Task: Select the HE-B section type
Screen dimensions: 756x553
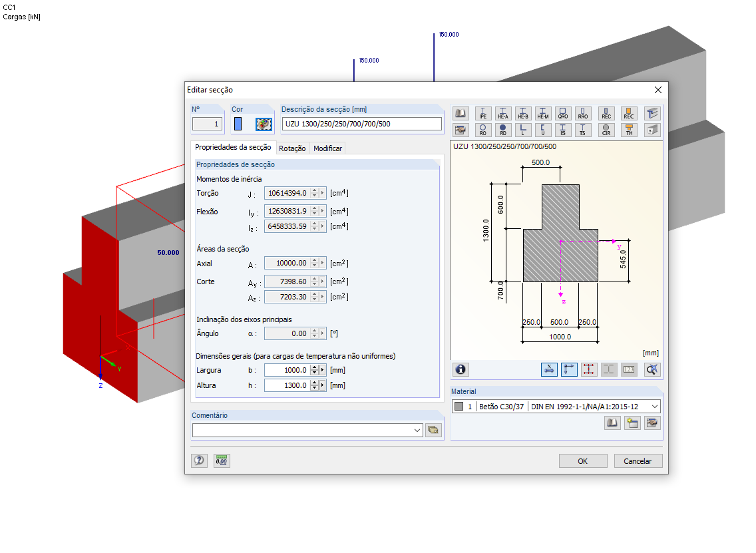Action: (522, 113)
